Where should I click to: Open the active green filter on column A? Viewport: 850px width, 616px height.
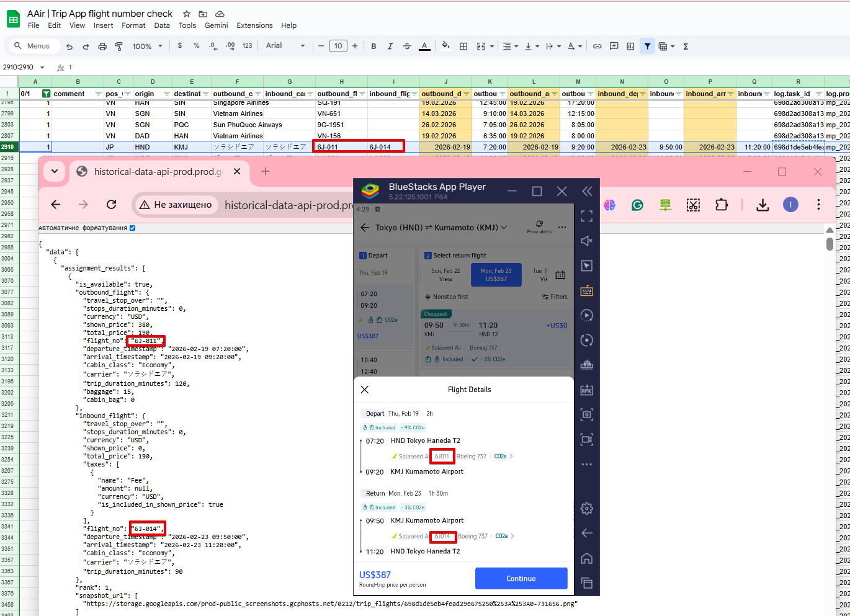pos(46,94)
